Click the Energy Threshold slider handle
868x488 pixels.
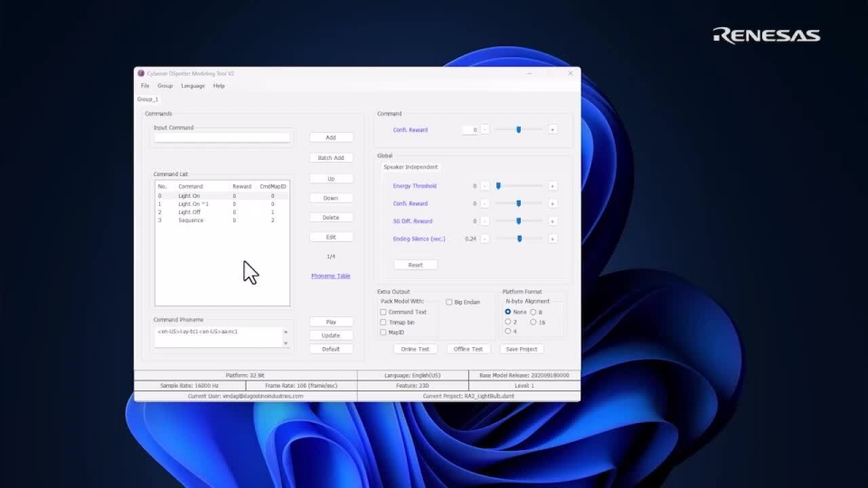[x=498, y=186]
